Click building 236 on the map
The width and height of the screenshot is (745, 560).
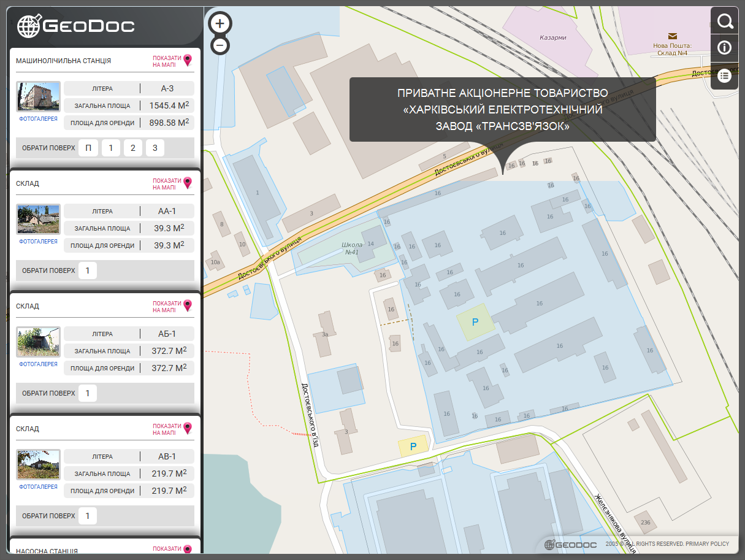tap(645, 523)
